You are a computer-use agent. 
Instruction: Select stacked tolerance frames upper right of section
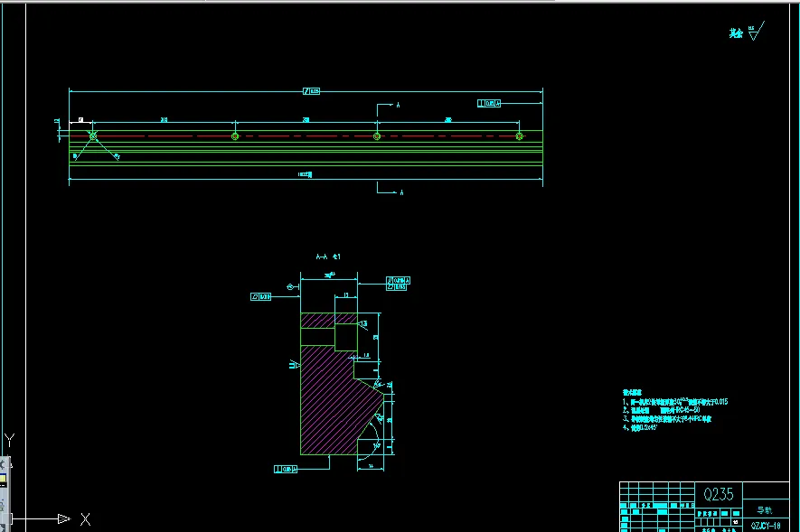pyautogui.click(x=398, y=284)
